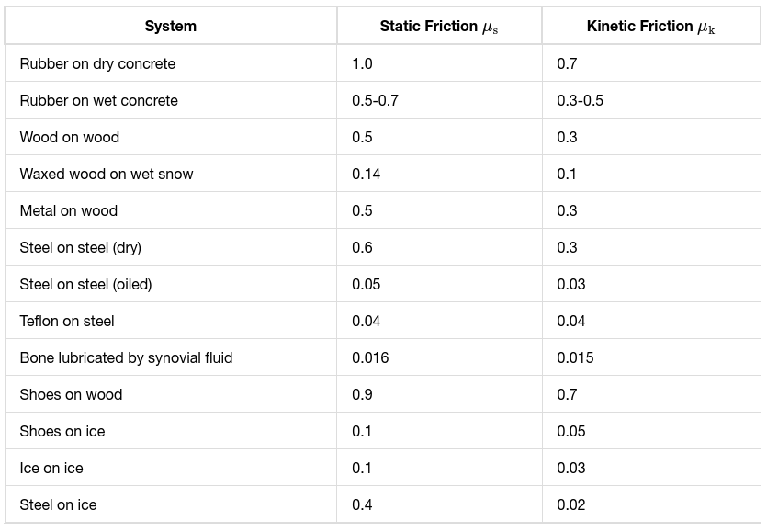Select the Rubber on dry concrete cell
The width and height of the screenshot is (767, 532).
[97, 63]
